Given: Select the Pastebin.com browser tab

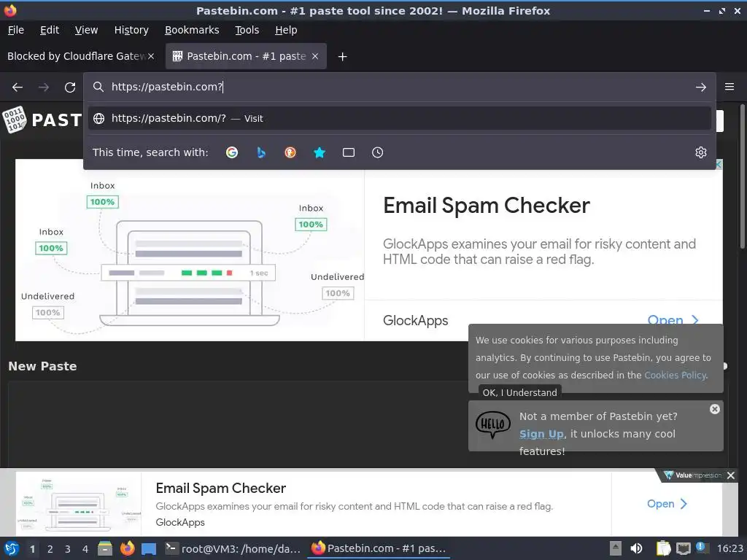Looking at the screenshot, I should (x=246, y=56).
